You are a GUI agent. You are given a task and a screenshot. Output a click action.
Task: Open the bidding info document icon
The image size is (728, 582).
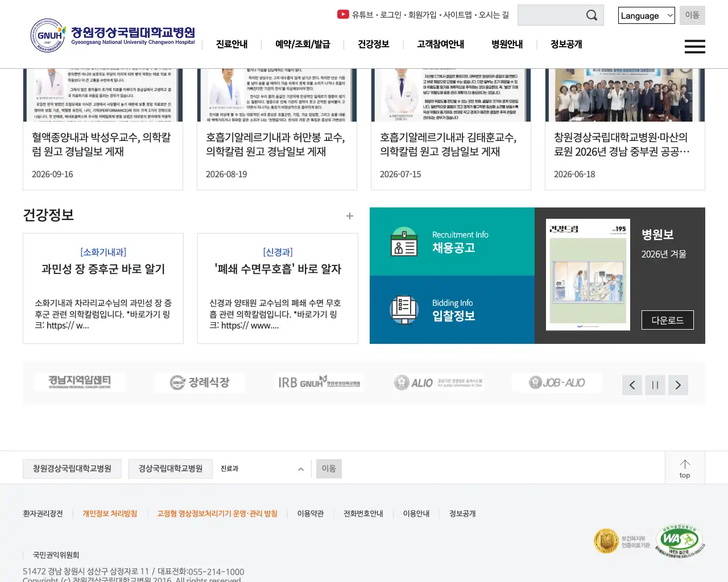[x=404, y=310]
